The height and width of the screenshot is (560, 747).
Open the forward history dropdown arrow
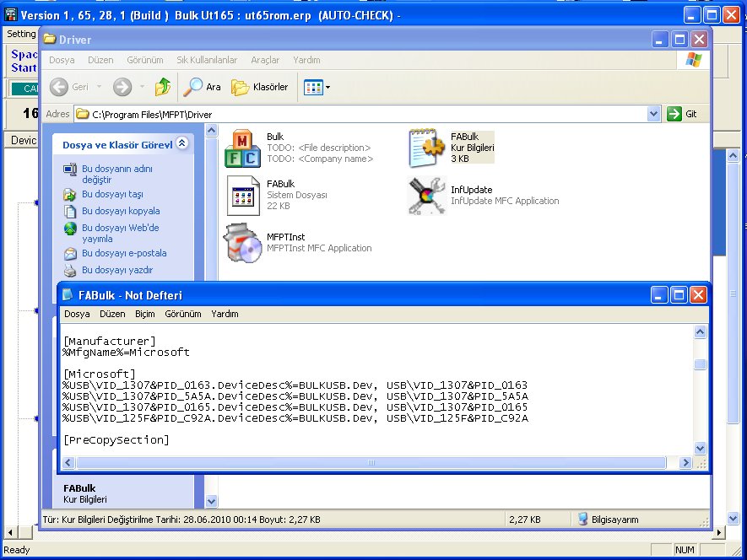[x=142, y=87]
